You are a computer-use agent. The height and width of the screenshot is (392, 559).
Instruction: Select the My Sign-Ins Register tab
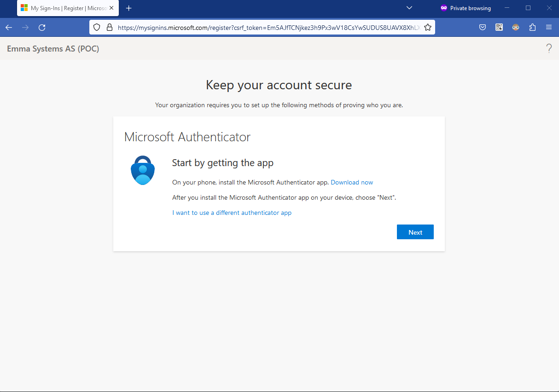coord(64,8)
